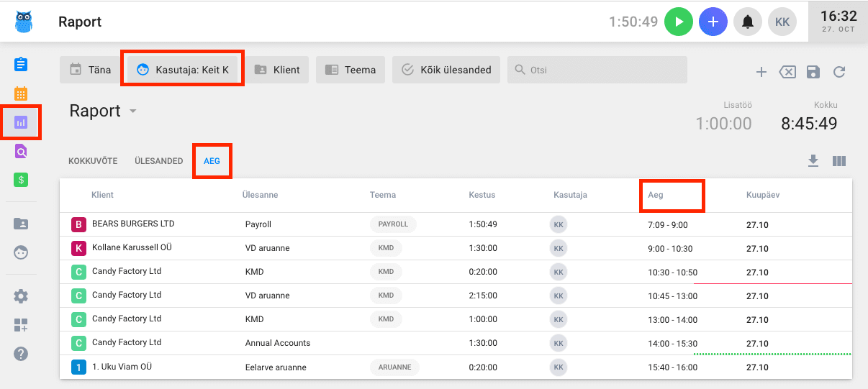868x389 pixels.
Task: Download report with the download arrow icon
Action: click(813, 161)
